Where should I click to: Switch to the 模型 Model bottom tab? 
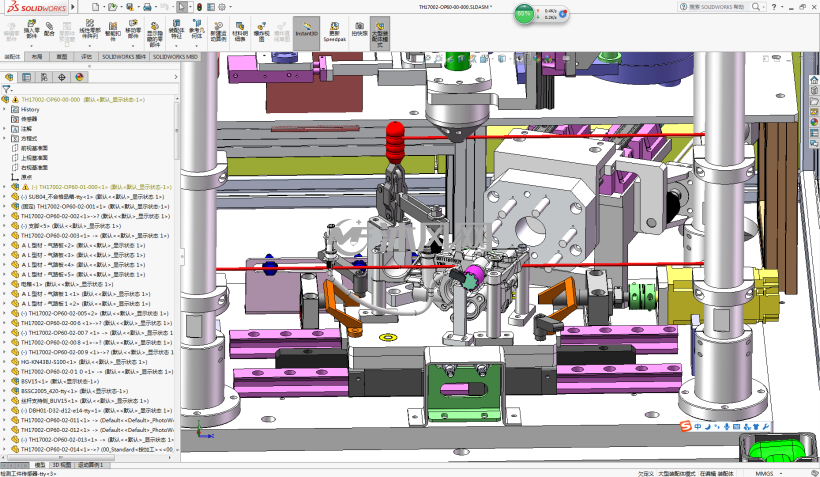pyautogui.click(x=40, y=465)
